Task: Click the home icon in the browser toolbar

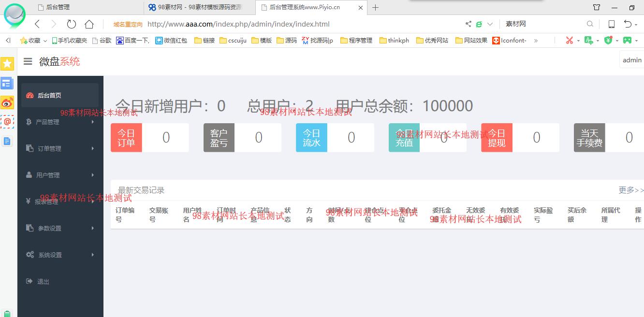Action: [89, 23]
